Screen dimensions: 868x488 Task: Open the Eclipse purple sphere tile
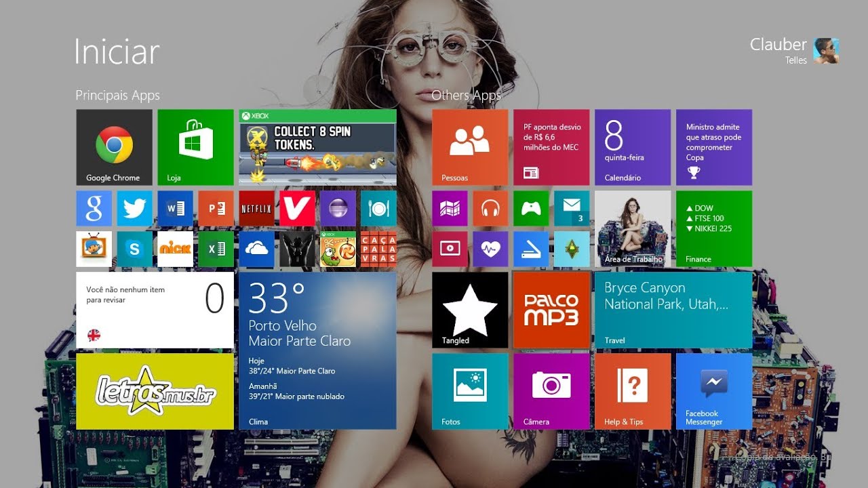[338, 209]
